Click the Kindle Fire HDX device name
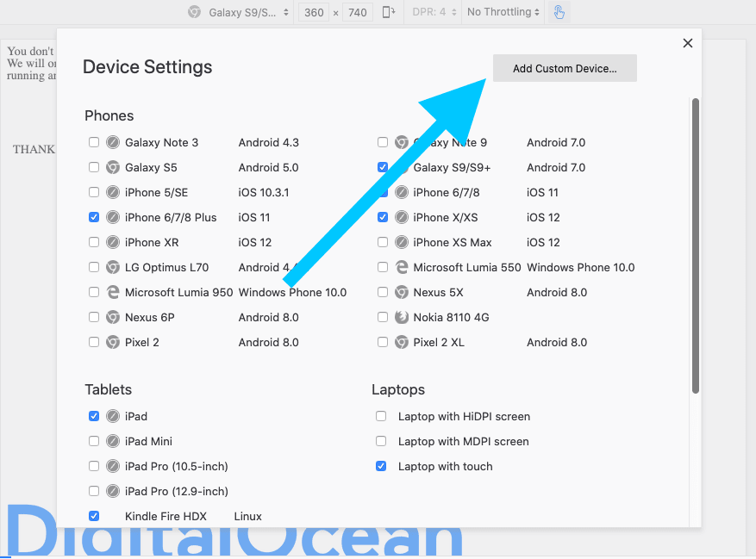This screenshot has height=559, width=756. 166,517
